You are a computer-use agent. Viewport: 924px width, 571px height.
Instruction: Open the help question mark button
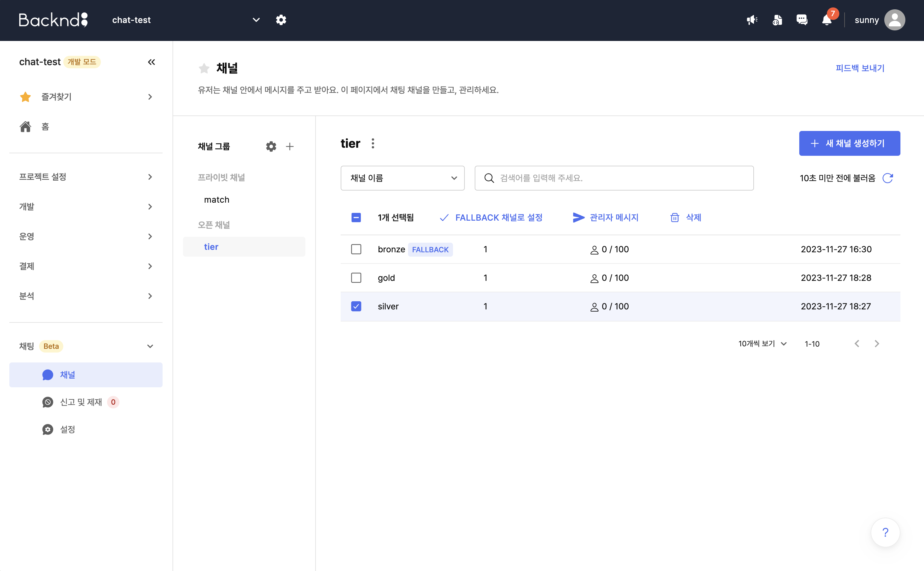click(x=886, y=532)
